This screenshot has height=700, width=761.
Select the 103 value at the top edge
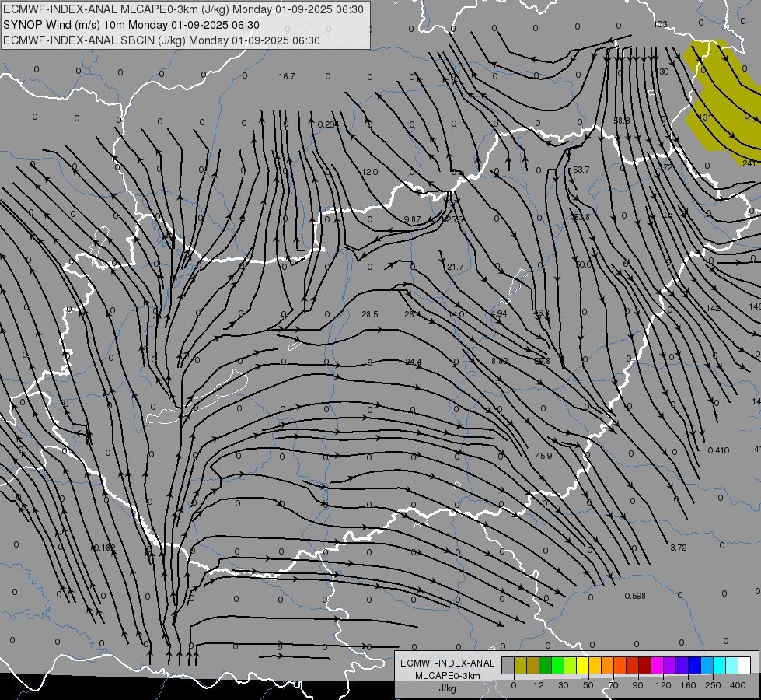(661, 24)
